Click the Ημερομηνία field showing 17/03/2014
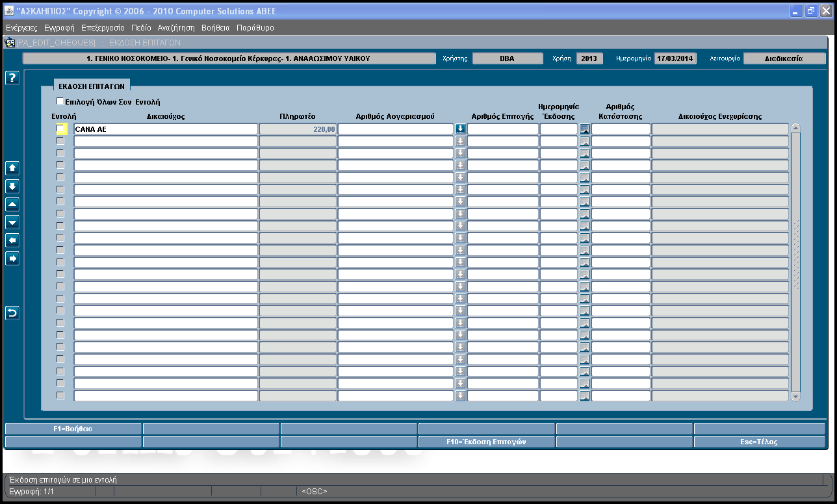Viewport: 837px width, 504px height. tap(675, 58)
